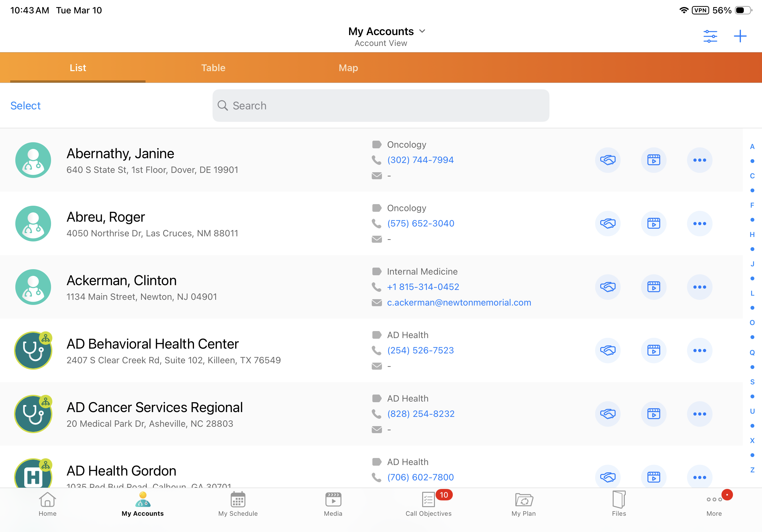Open more options ellipsis for Ackerman, Clinton
762x532 pixels.
coord(699,287)
